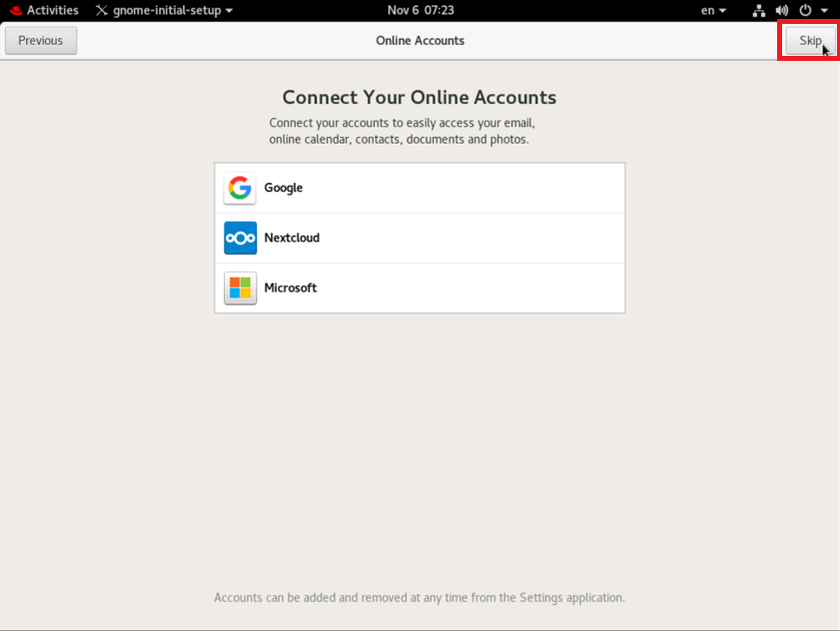Click the Nextcloud logo icon
Screen dimensions: 840x631
click(240, 238)
